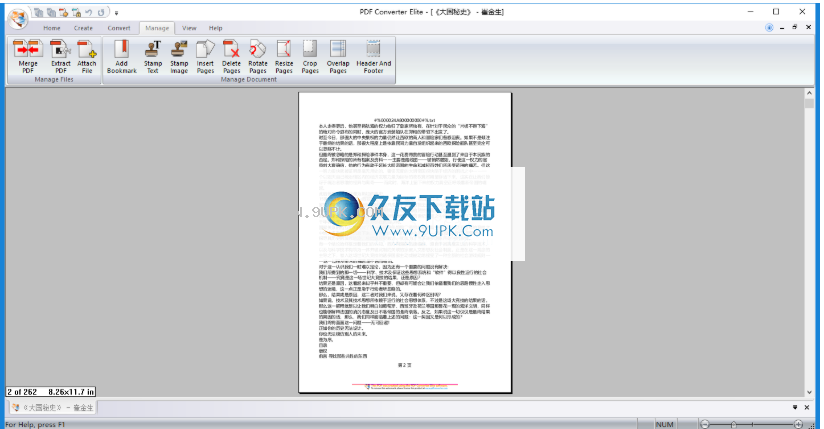The image size is (824, 429).
Task: Switch to the Convert ribbon tab
Action: pos(119,28)
